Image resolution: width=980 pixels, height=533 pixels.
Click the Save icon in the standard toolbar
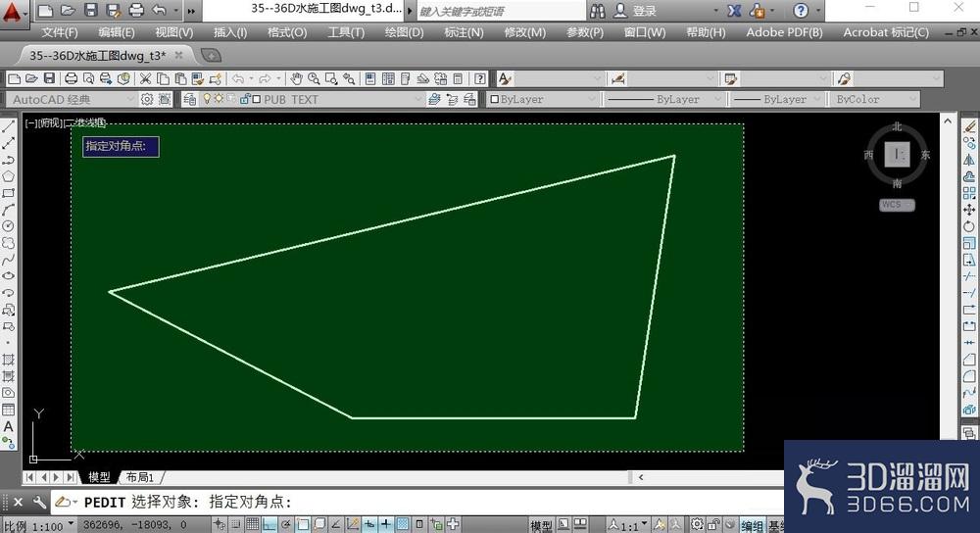tap(49, 78)
